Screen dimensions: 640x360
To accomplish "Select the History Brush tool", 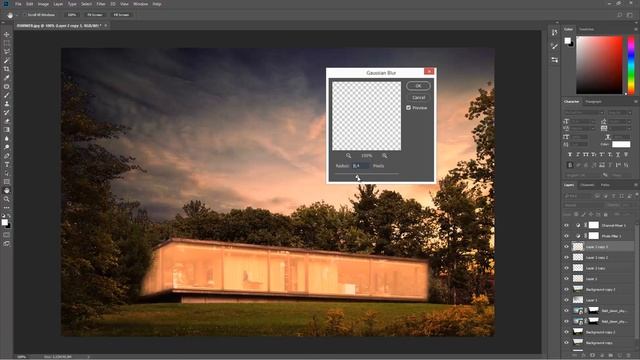I will [x=7, y=112].
